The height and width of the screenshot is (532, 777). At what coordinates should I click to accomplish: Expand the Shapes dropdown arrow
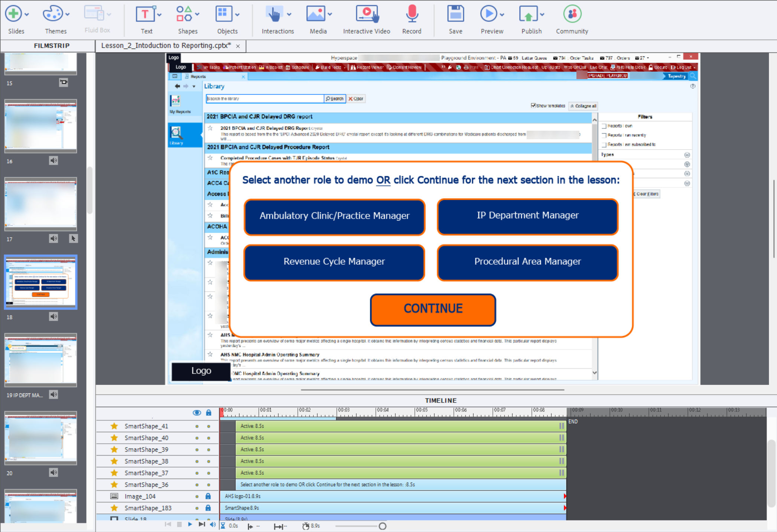tap(197, 14)
